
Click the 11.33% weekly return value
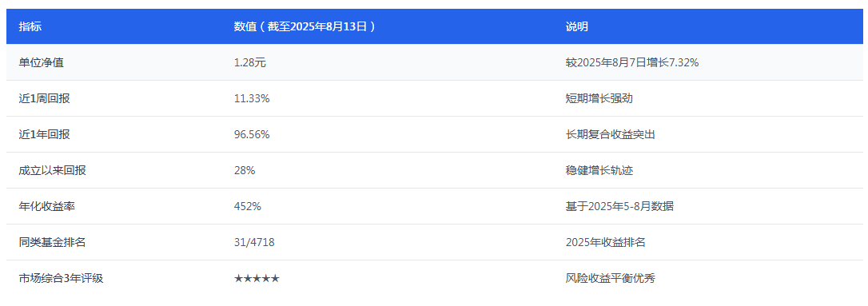click(x=252, y=98)
